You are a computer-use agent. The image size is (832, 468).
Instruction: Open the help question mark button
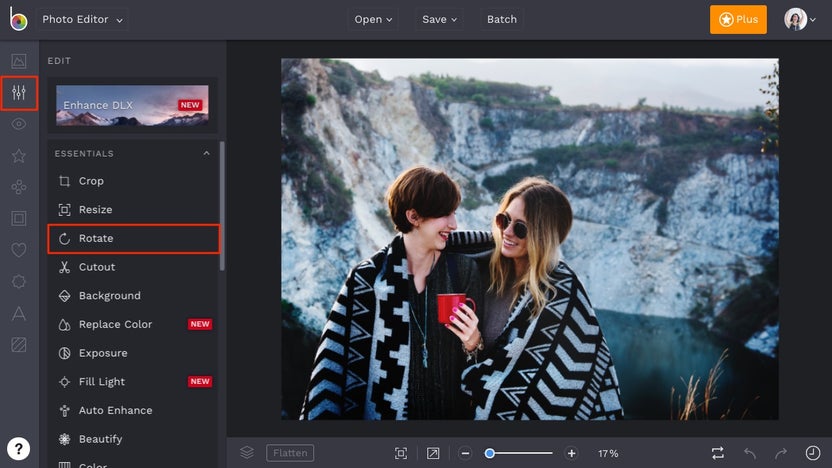click(x=19, y=449)
